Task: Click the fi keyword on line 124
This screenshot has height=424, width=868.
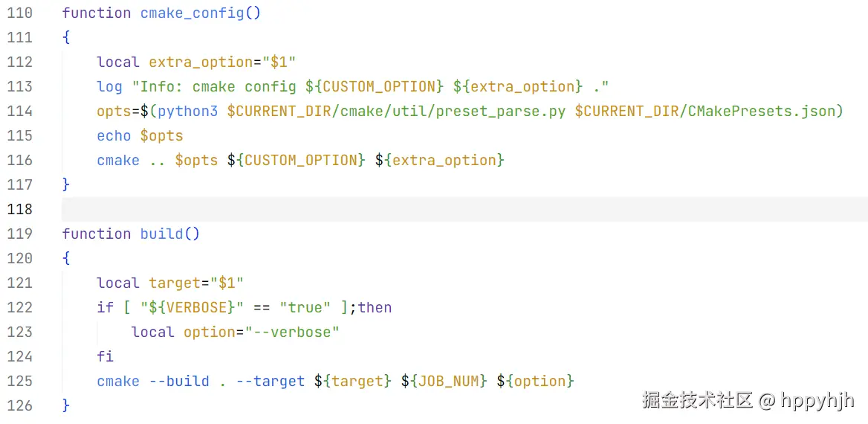Action: click(105, 356)
